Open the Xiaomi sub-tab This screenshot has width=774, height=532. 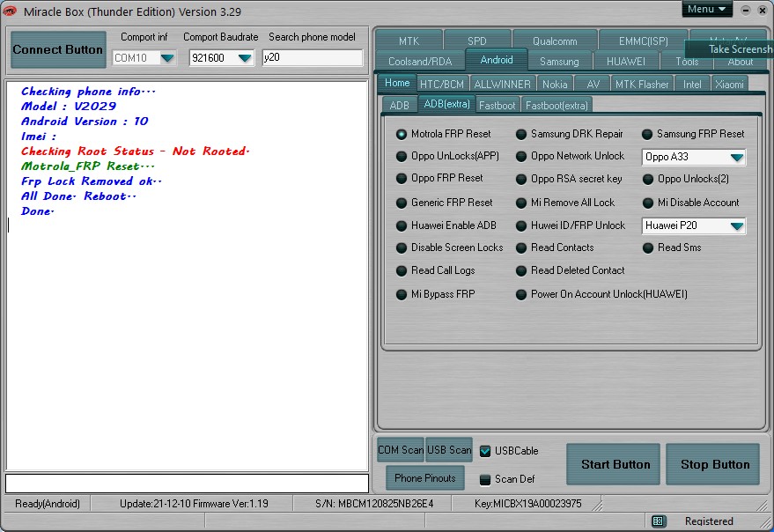[729, 84]
